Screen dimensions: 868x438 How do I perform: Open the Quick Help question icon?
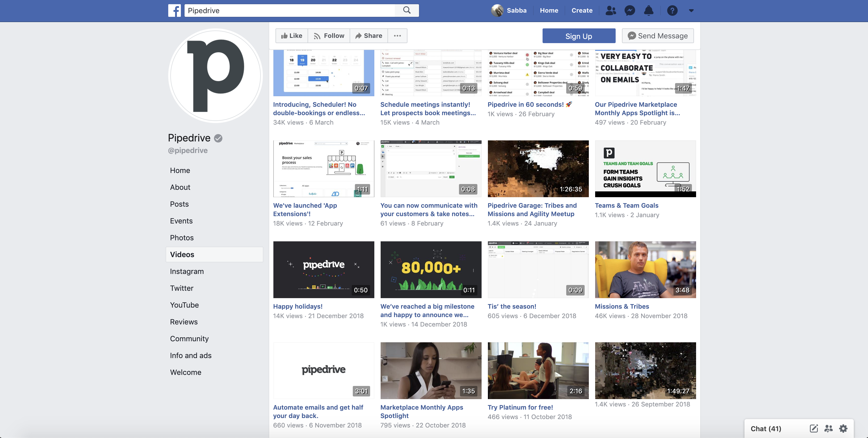[x=672, y=11]
